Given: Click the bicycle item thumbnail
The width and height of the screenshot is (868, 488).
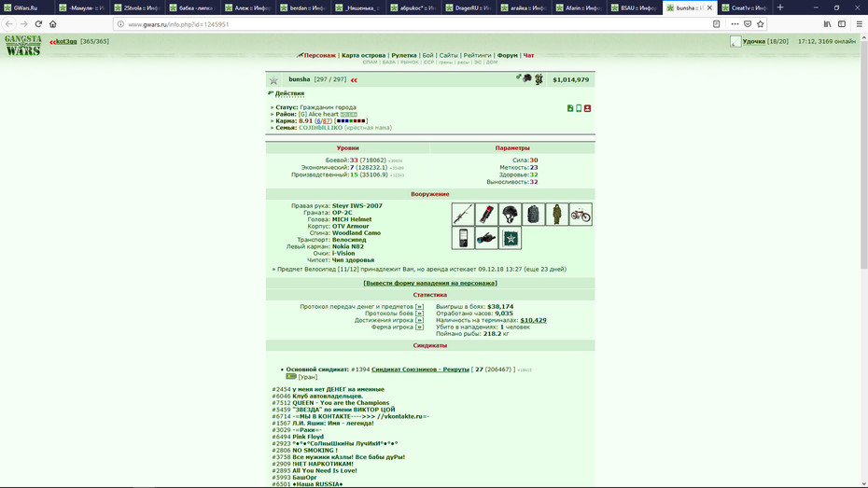Looking at the screenshot, I should [581, 214].
